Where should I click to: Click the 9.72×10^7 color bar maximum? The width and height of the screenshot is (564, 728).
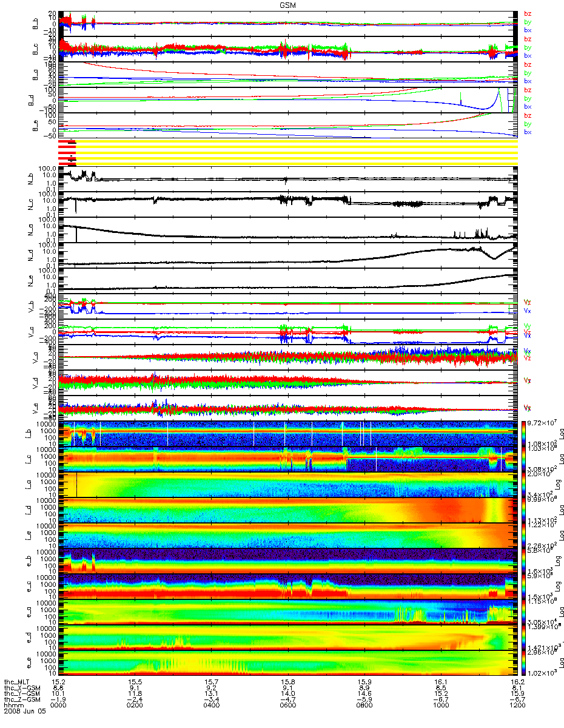click(x=543, y=422)
